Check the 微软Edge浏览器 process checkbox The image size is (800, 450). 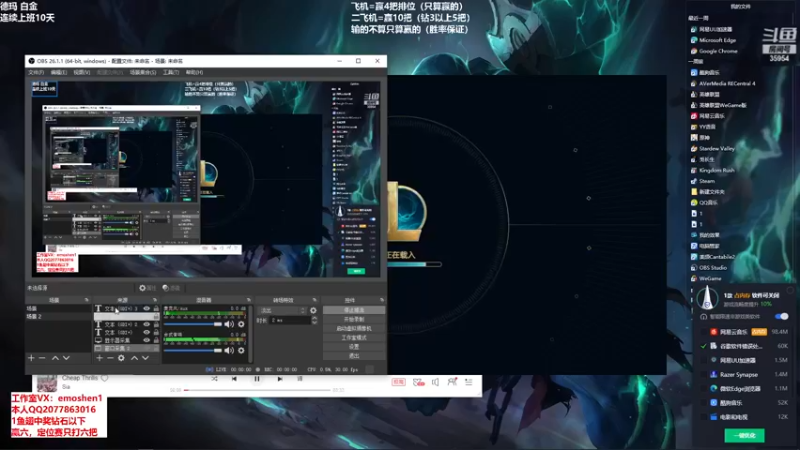(x=704, y=389)
